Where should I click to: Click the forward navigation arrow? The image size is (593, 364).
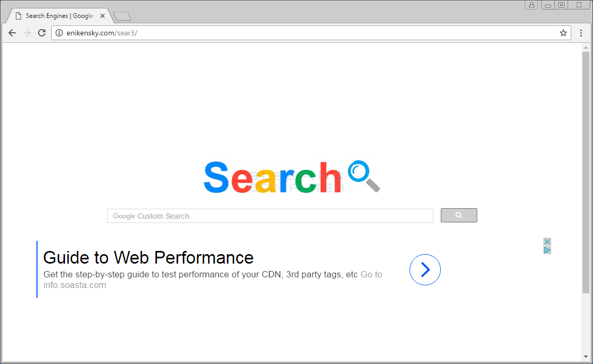[x=27, y=33]
